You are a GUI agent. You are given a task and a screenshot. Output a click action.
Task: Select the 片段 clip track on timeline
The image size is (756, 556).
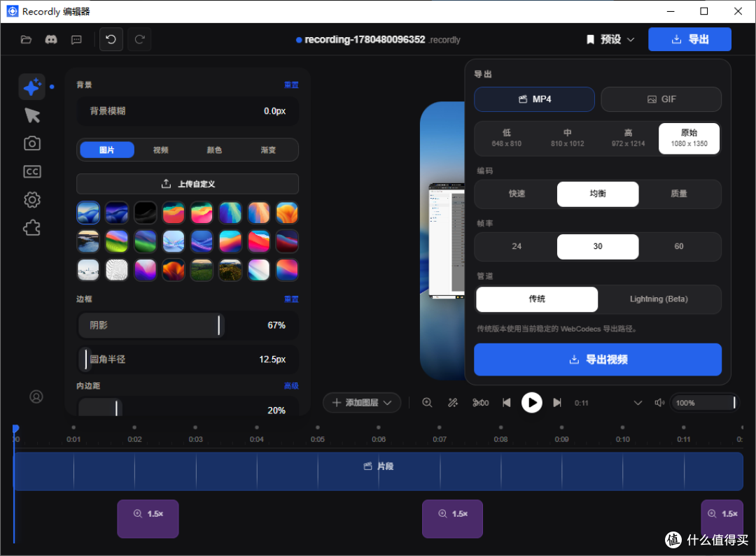pos(379,471)
